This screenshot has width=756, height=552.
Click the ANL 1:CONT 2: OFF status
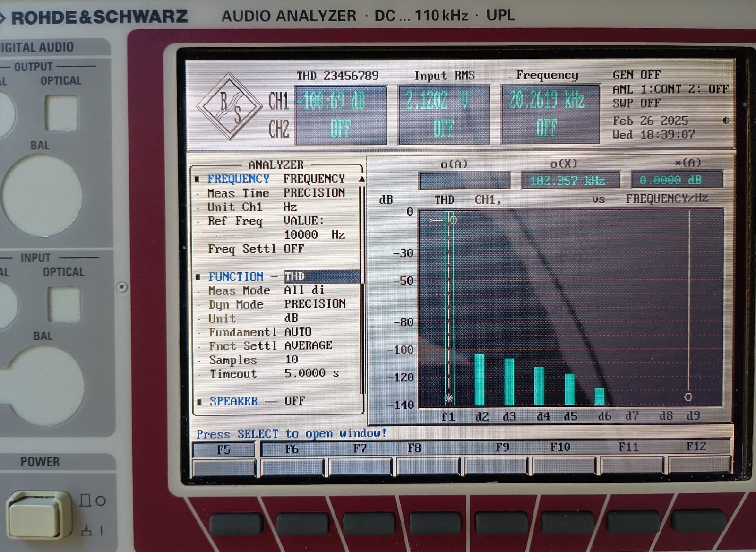click(x=670, y=89)
